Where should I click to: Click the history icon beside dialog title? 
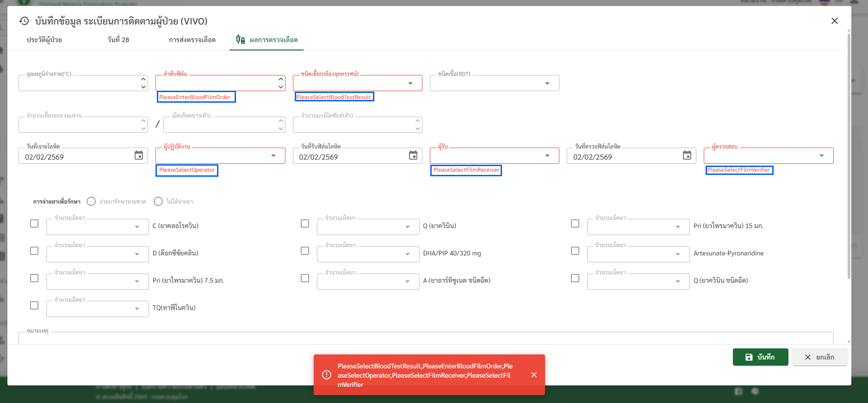tap(24, 21)
